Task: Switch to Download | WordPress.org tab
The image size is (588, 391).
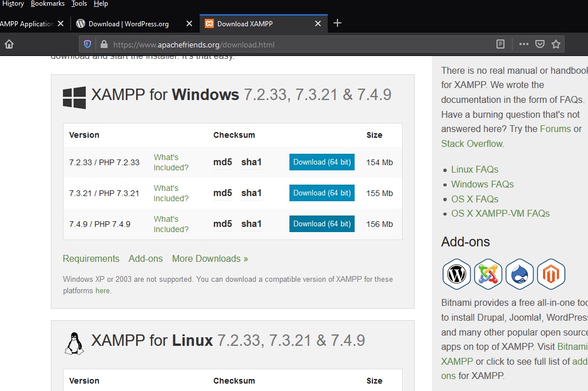Action: (129, 24)
